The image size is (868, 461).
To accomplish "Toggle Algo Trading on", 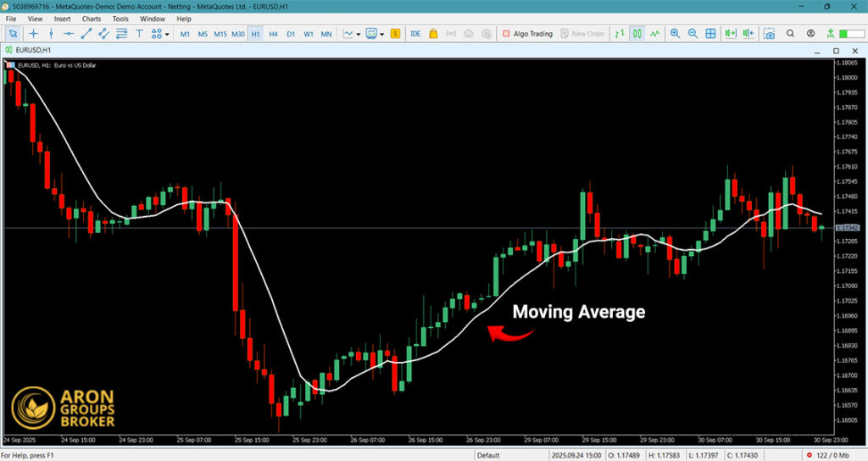I will [526, 34].
